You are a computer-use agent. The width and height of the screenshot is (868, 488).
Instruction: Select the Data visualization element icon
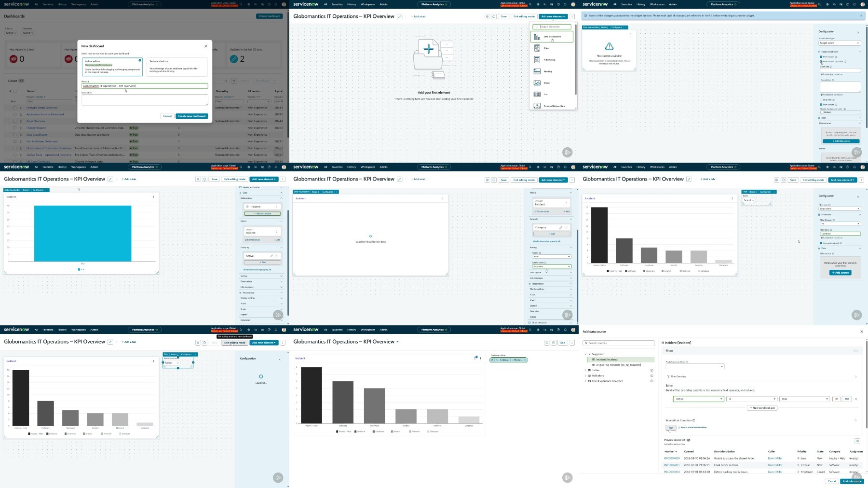tap(537, 37)
